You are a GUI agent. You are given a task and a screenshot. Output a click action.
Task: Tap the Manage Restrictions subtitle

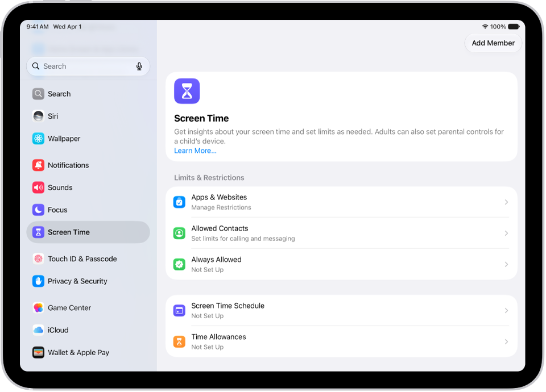coord(221,207)
